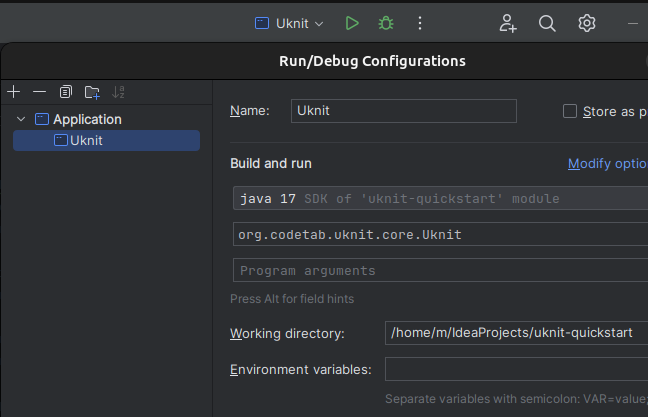648x417 pixels.
Task: Collapse the Application tree node
Action: (x=21, y=119)
